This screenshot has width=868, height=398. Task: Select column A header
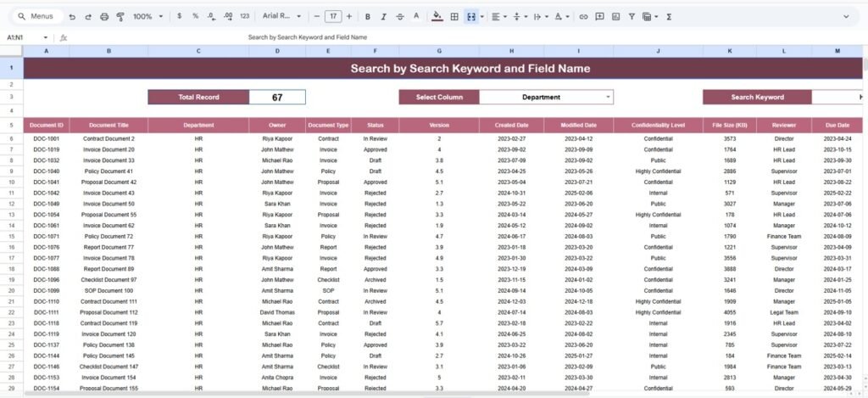(x=46, y=51)
